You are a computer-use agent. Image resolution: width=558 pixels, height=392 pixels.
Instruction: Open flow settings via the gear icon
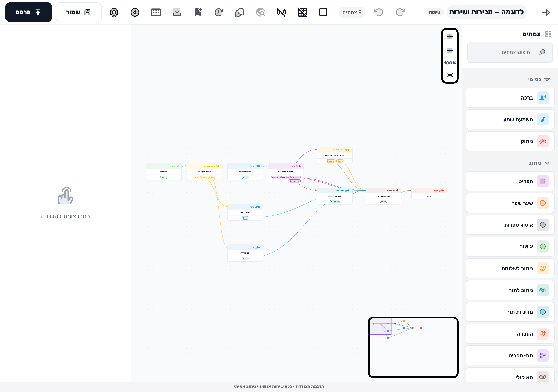[114, 12]
